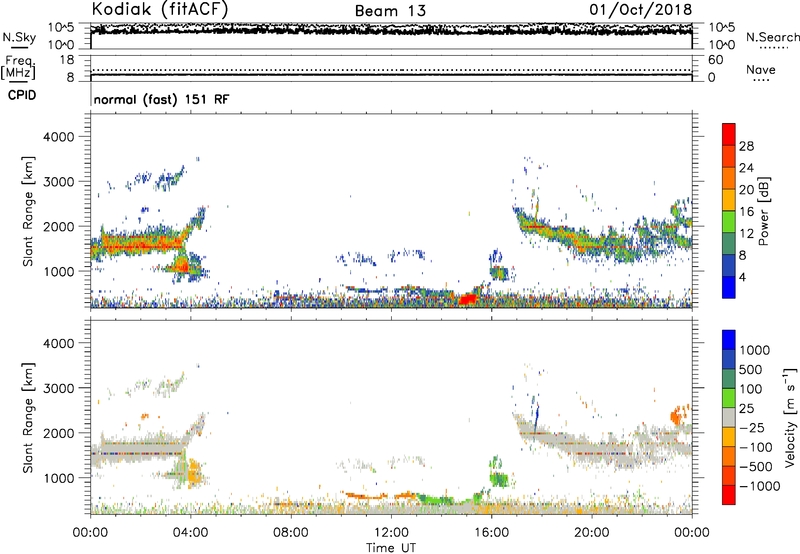Screen dimensions: 800x554
Task: Click the velocity colorbar value -25
Action: pyautogui.click(x=752, y=427)
